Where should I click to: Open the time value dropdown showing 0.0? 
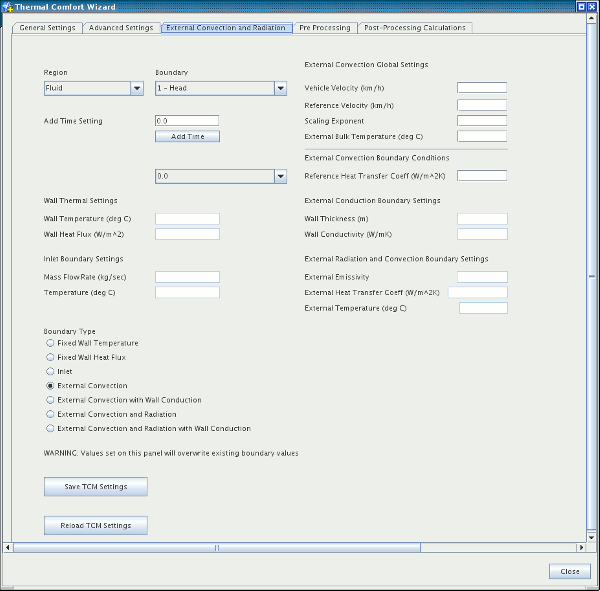(x=221, y=176)
